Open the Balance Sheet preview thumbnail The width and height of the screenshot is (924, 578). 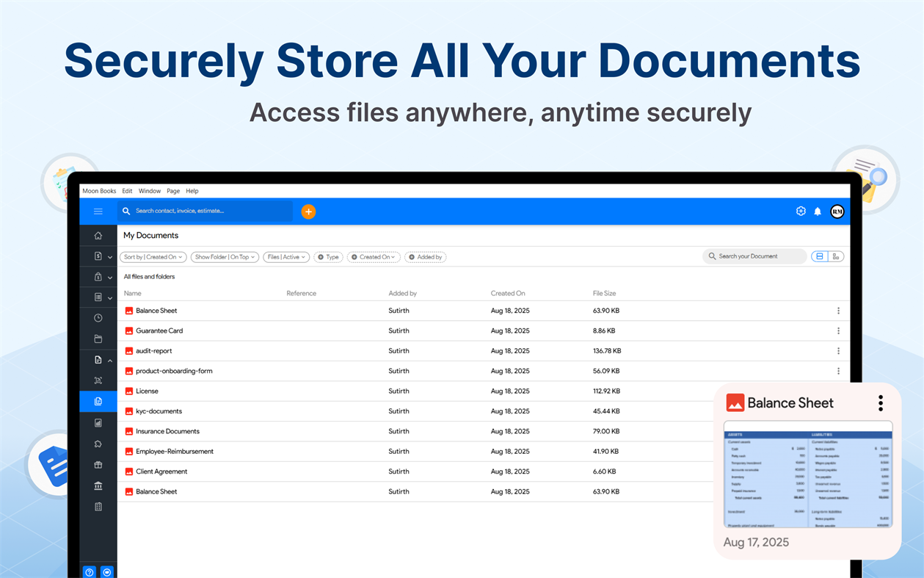[x=808, y=474]
